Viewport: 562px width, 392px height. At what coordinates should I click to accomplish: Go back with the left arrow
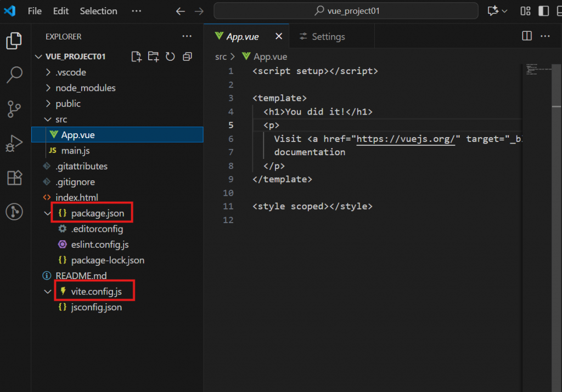(x=180, y=11)
